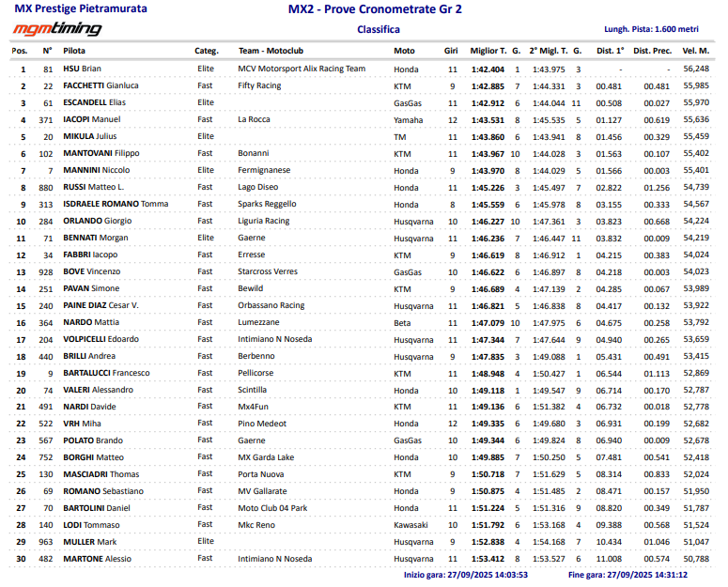This screenshot has height=587, width=728.
Task: Select rider 'FACCHETTI Gianluca'
Action: (101, 85)
